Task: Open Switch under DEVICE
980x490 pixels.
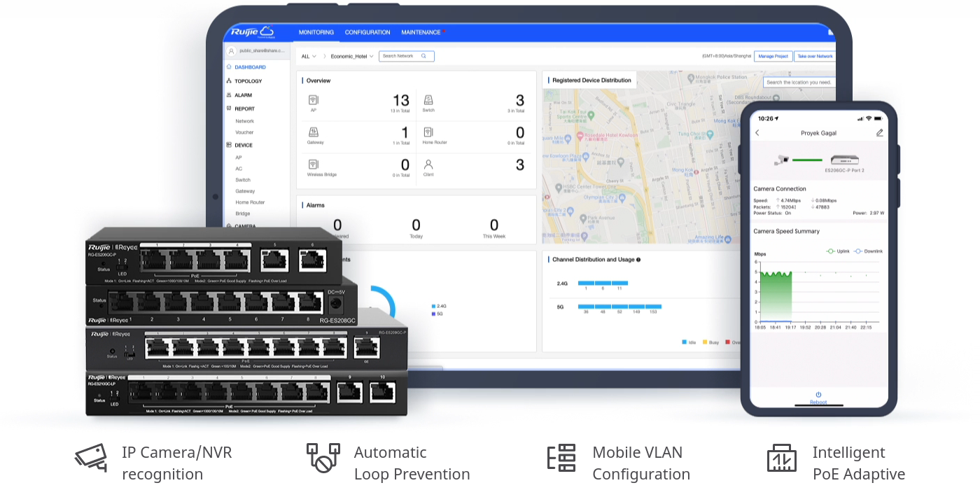Action: (243, 180)
